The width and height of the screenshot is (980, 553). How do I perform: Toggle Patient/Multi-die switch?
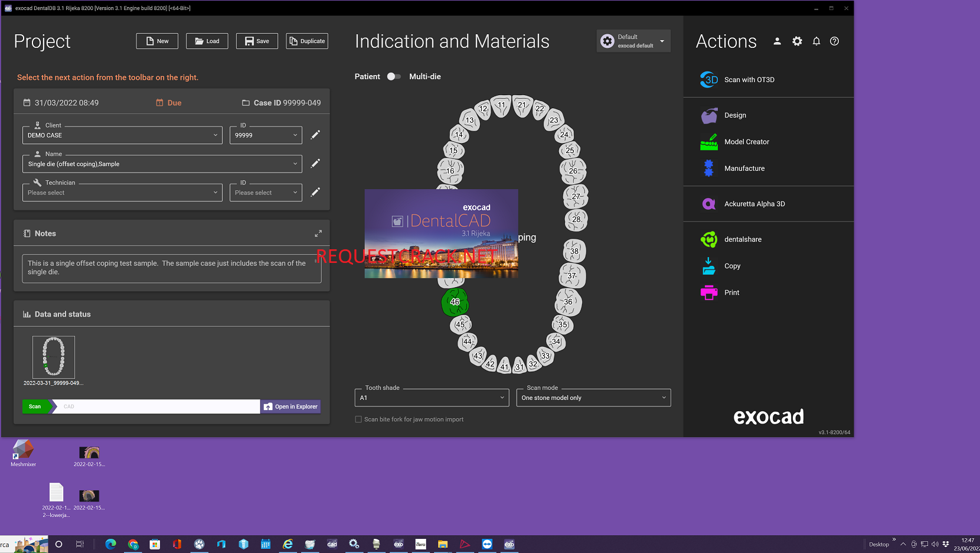point(394,77)
